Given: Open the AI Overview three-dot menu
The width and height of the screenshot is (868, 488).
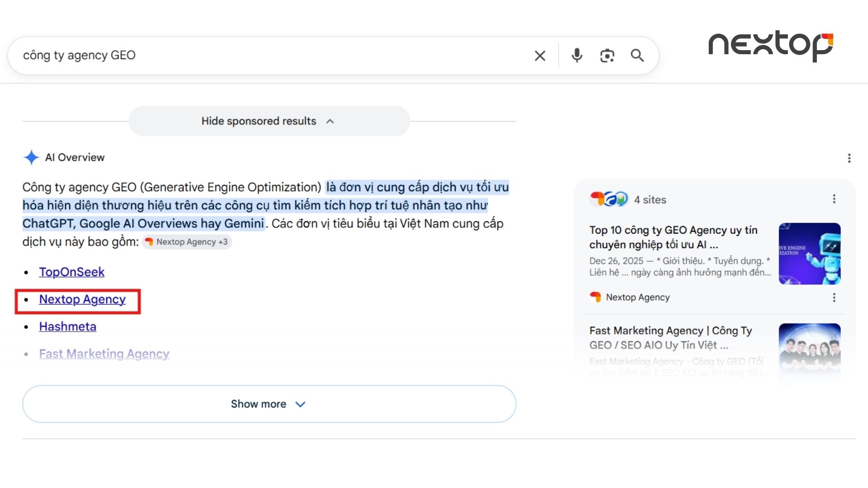Looking at the screenshot, I should (849, 158).
